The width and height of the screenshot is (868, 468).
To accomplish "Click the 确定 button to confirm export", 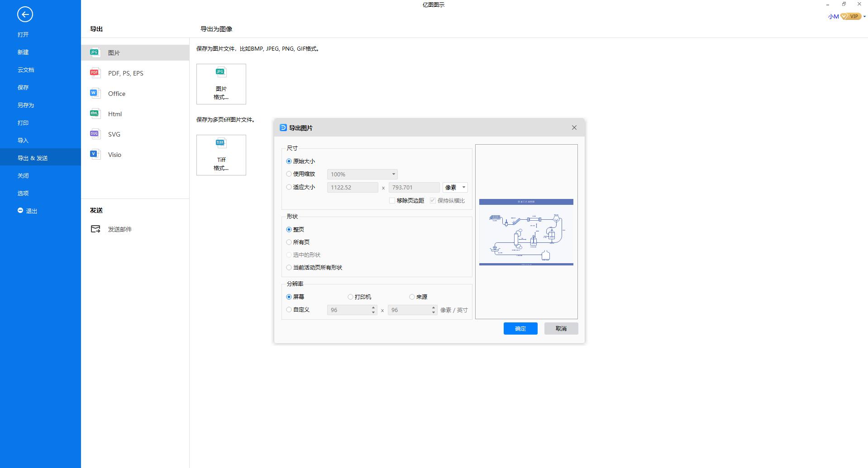I will click(x=520, y=328).
